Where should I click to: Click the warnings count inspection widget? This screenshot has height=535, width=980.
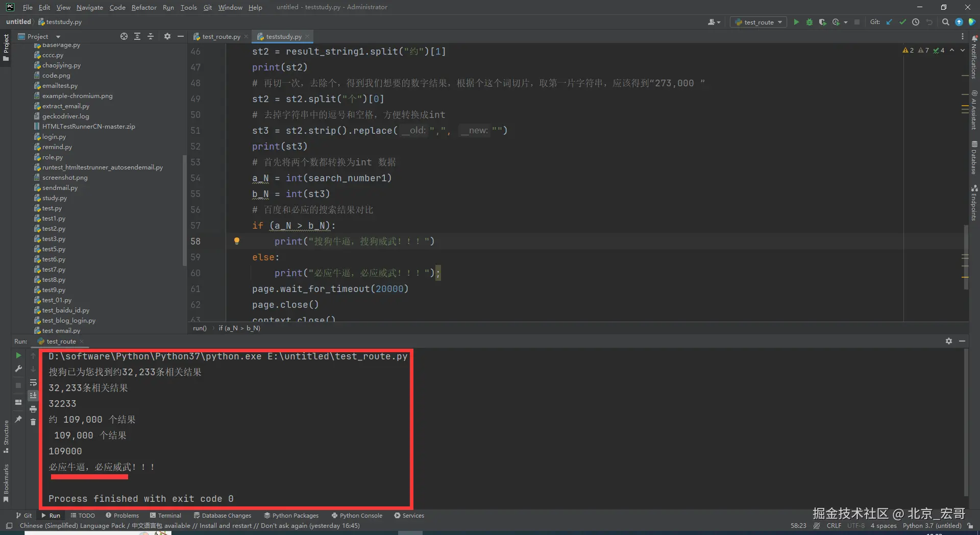coord(923,50)
